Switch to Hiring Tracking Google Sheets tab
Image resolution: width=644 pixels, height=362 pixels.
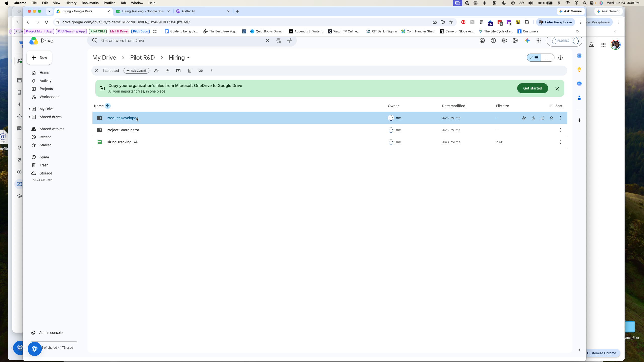click(x=143, y=11)
